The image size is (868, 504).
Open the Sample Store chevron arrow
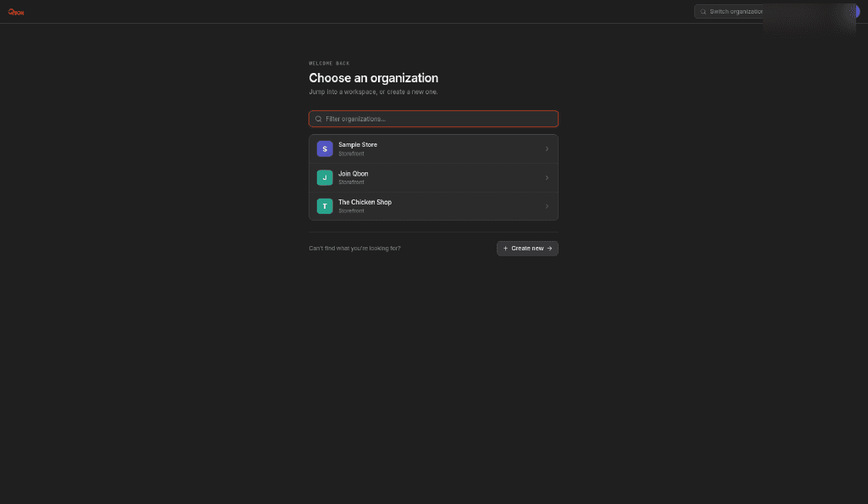547,149
